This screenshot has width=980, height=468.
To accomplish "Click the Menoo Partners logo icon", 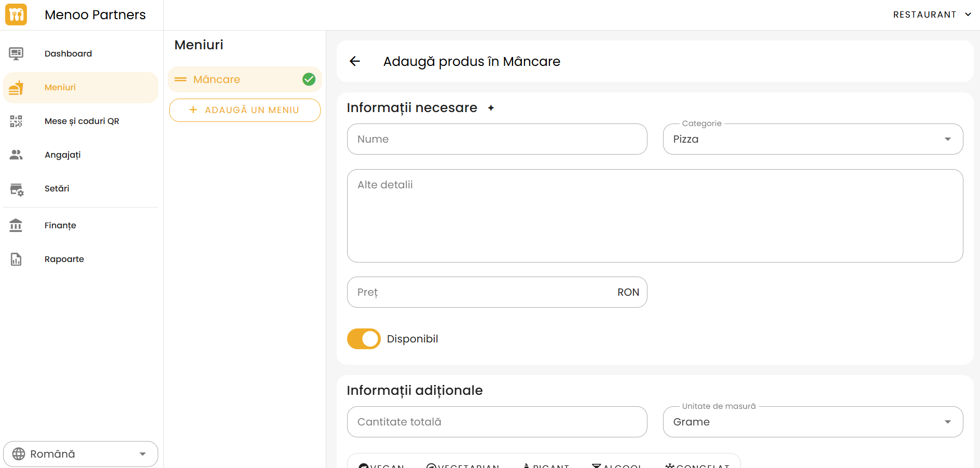I will point(16,15).
